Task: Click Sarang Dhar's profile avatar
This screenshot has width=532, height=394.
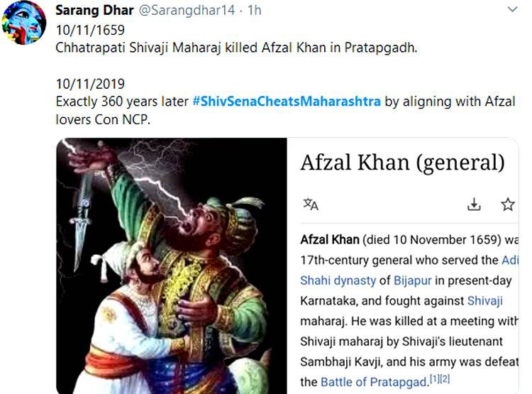Action: point(24,23)
